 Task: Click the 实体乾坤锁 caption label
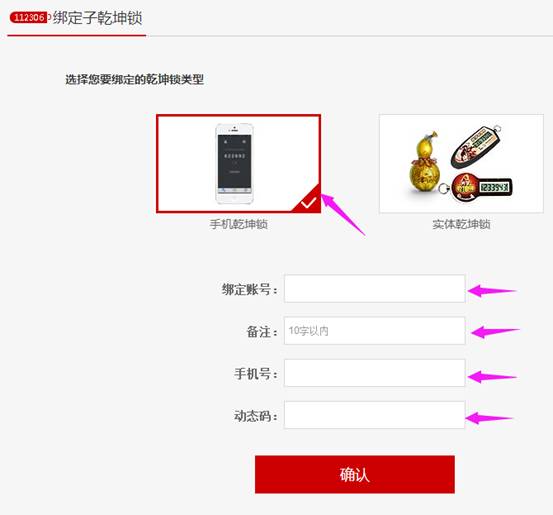coord(461,224)
